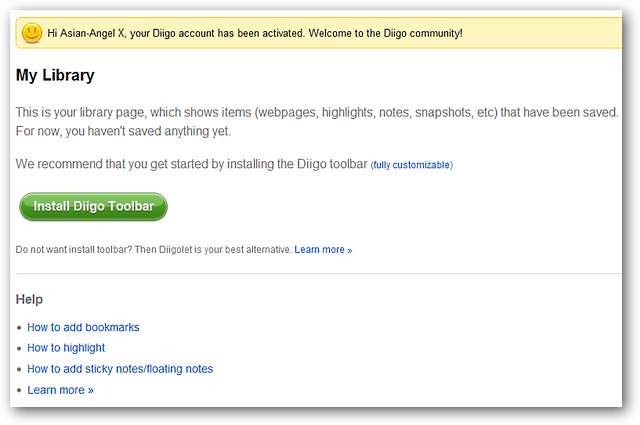Open the fully customizable link

click(411, 165)
